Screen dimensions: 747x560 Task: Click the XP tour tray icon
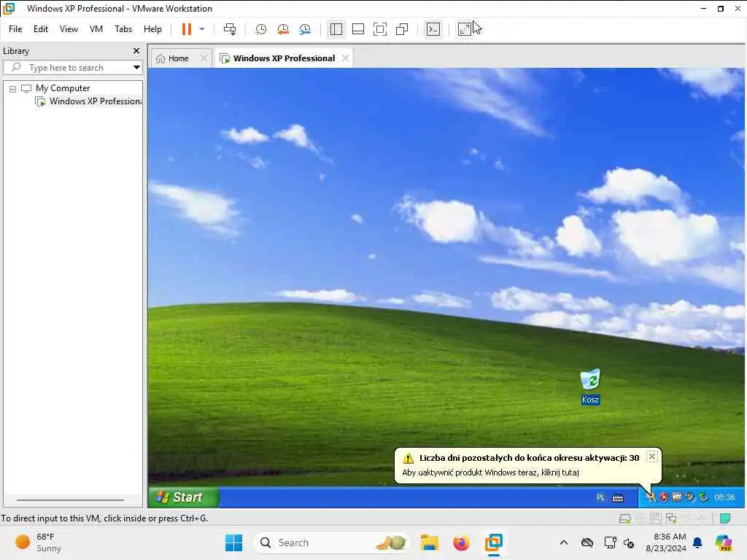[x=689, y=497]
